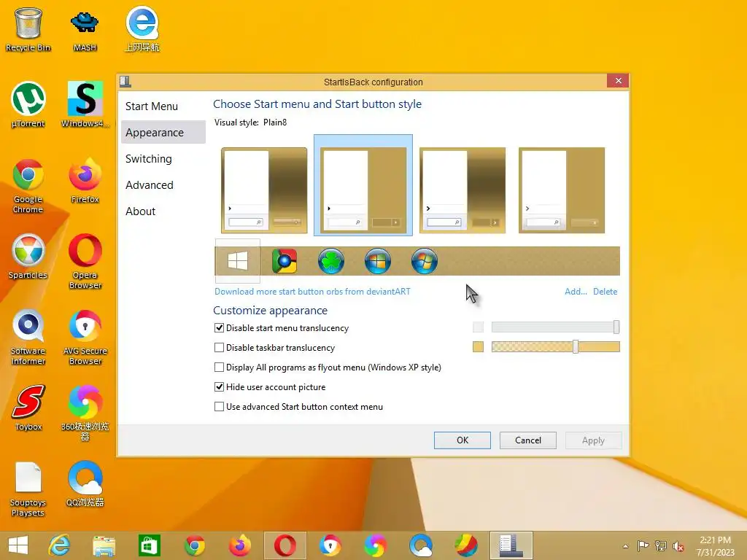Open the Advanced settings section

(163, 184)
